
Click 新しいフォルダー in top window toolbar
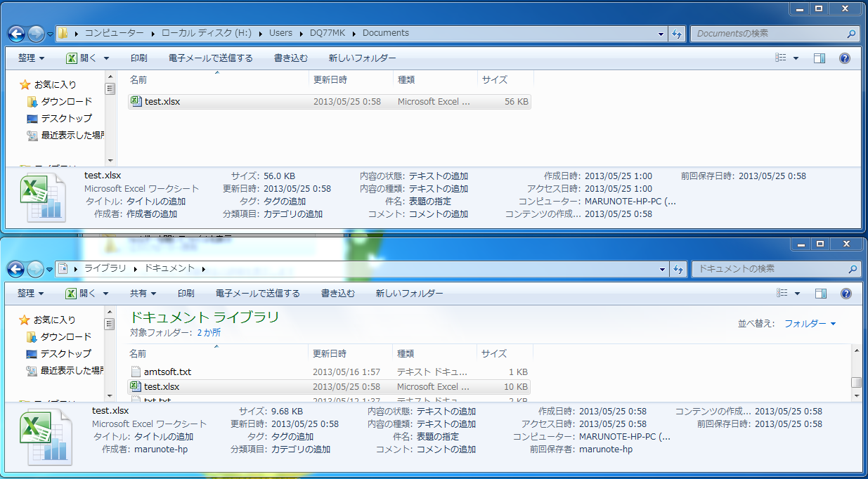pyautogui.click(x=363, y=58)
